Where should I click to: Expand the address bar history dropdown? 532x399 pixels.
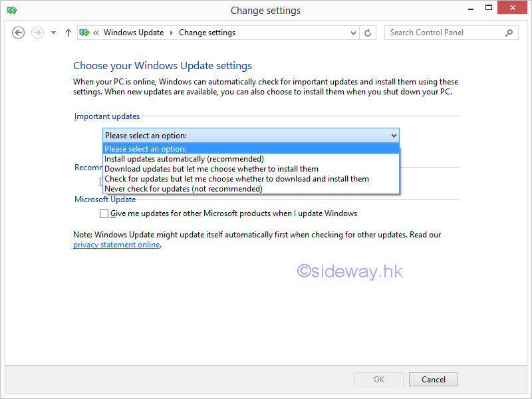click(x=353, y=33)
